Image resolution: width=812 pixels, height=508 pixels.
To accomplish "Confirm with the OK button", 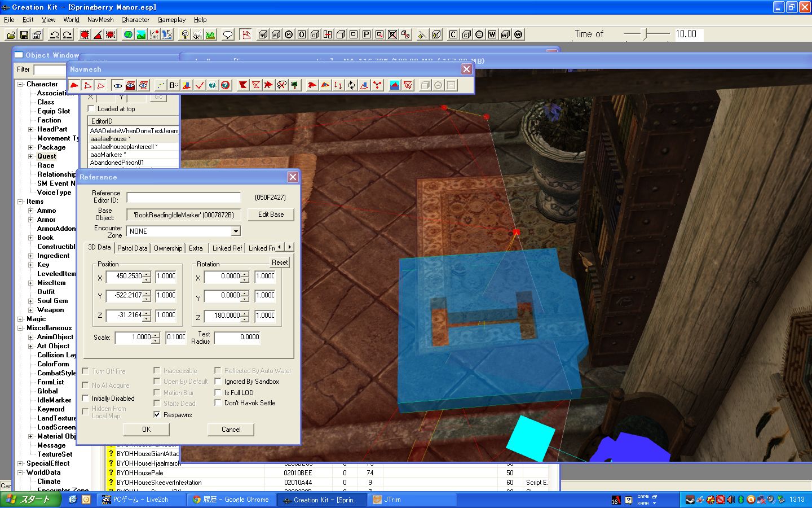I will (x=146, y=430).
